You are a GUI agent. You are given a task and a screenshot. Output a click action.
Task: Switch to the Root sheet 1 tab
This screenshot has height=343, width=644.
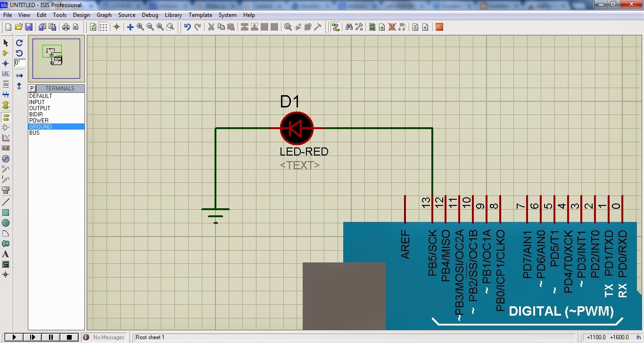pyautogui.click(x=150, y=337)
